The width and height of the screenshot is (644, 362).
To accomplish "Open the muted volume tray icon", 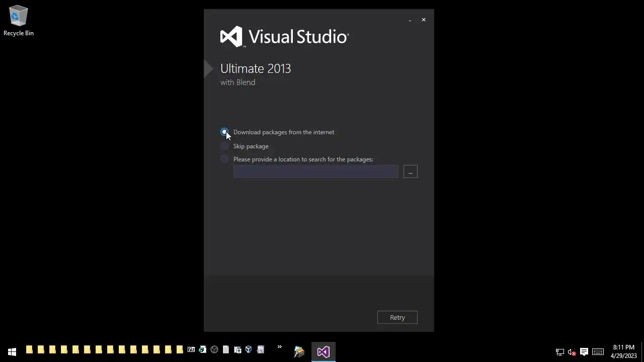I will (x=572, y=352).
